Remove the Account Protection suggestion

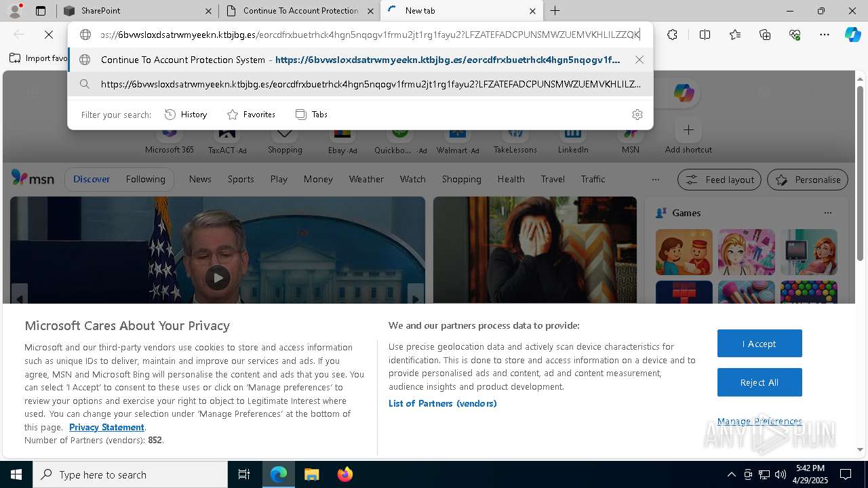639,60
